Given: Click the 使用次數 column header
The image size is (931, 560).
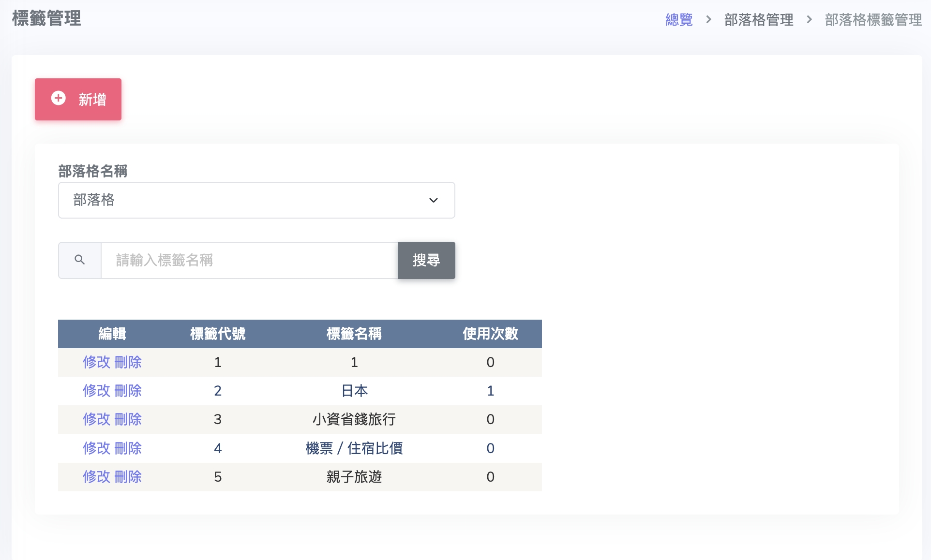Looking at the screenshot, I should click(490, 334).
